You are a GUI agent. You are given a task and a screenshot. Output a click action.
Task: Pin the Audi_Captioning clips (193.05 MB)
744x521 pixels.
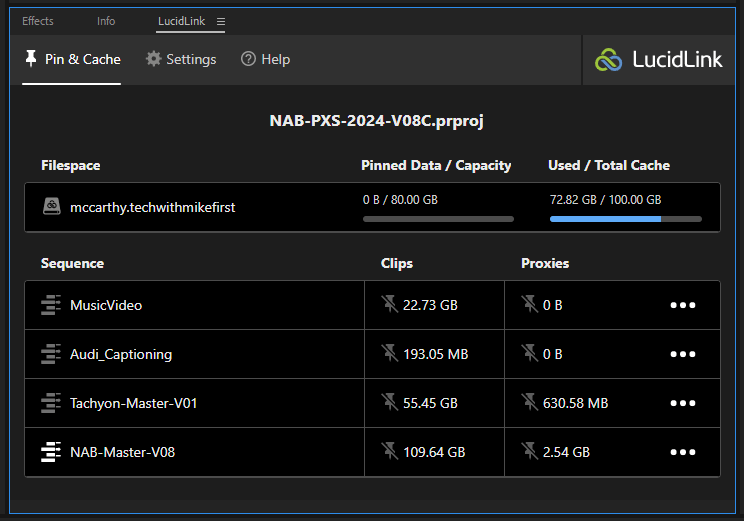tap(389, 353)
